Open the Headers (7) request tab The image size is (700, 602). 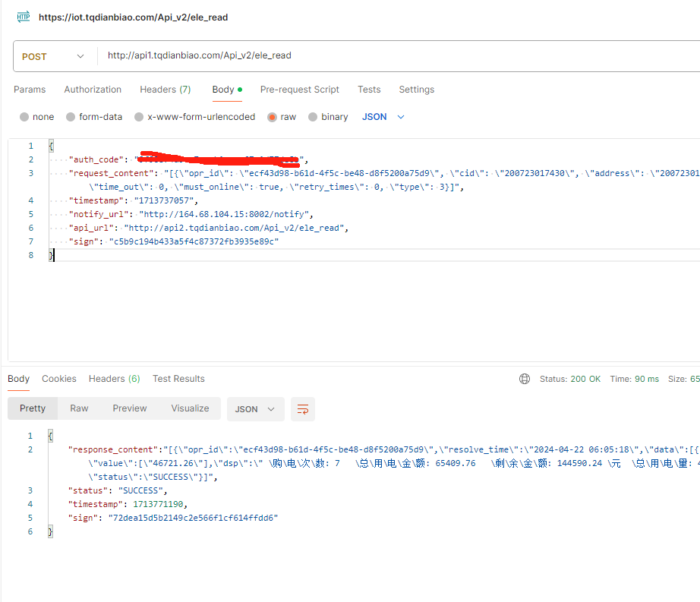(166, 90)
